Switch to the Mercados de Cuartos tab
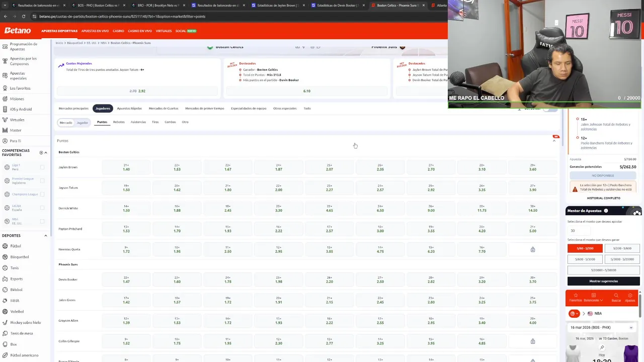Viewport: 644px width, 362px height. click(164, 108)
